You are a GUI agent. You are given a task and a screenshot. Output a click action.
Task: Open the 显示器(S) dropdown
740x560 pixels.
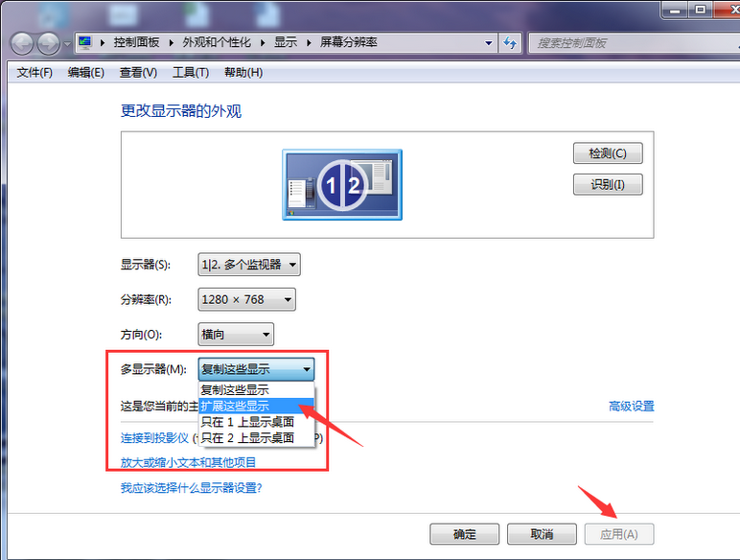pos(248,265)
